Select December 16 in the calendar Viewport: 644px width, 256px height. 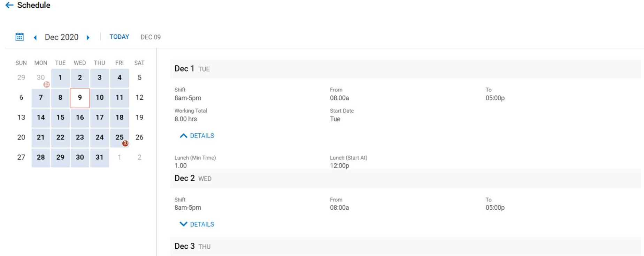(80, 118)
